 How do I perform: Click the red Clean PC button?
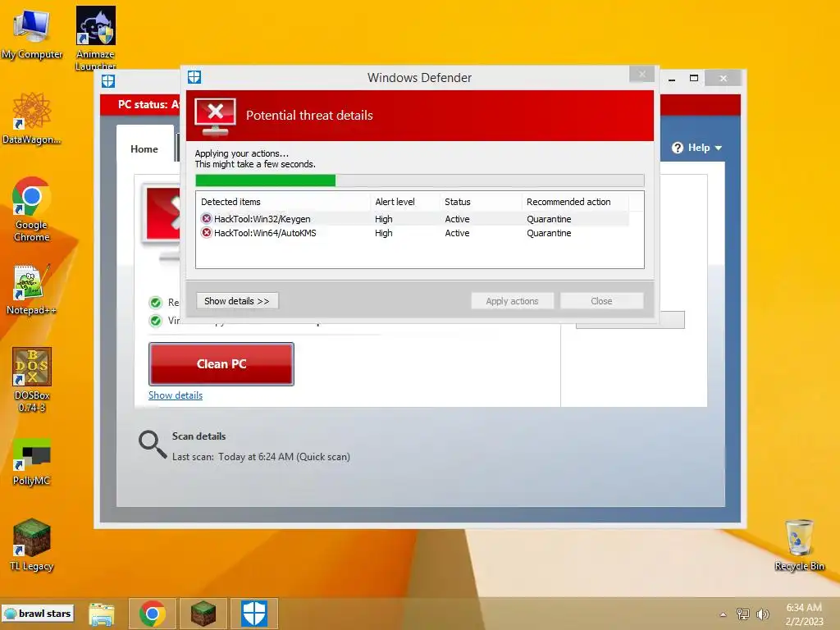[221, 363]
